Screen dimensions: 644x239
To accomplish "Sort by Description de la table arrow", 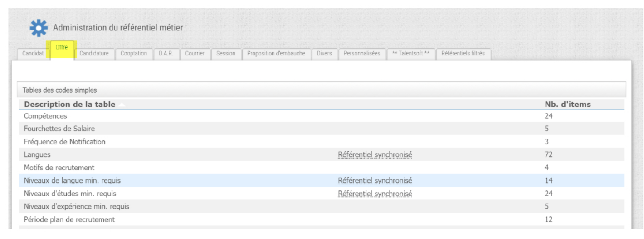I will (122, 105).
